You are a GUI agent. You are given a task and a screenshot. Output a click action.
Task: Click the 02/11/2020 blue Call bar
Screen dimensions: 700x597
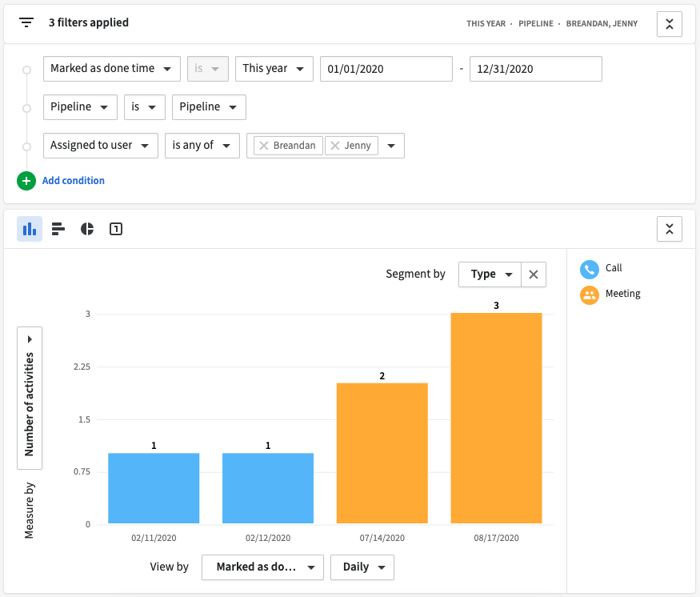154,488
